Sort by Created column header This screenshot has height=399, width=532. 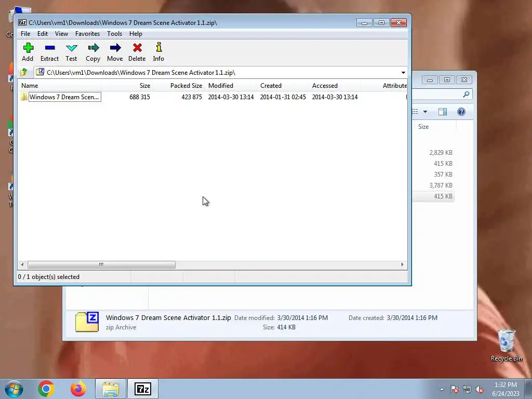283,86
